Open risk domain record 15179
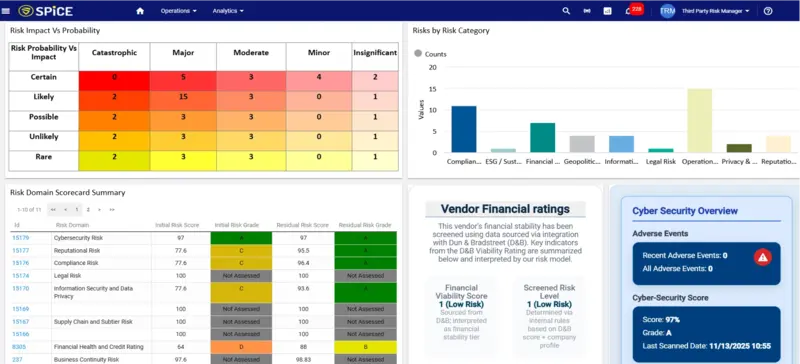The height and width of the screenshot is (364, 800). [x=20, y=238]
